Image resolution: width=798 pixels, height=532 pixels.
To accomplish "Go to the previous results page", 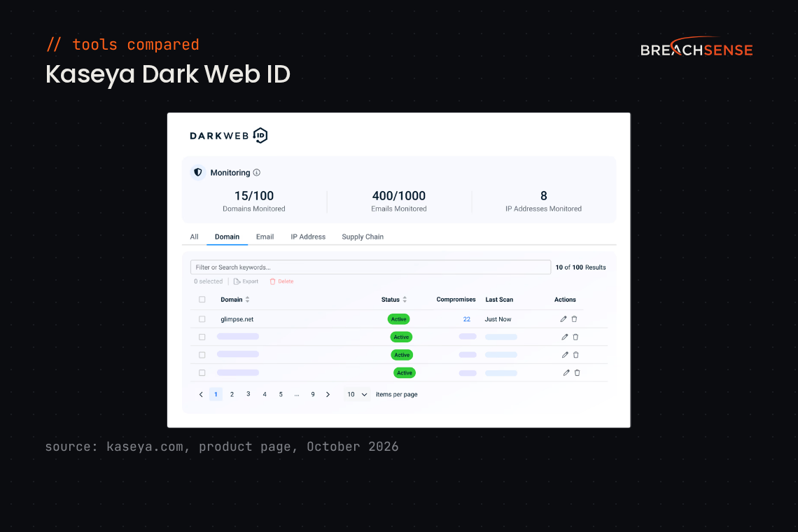I will click(201, 395).
